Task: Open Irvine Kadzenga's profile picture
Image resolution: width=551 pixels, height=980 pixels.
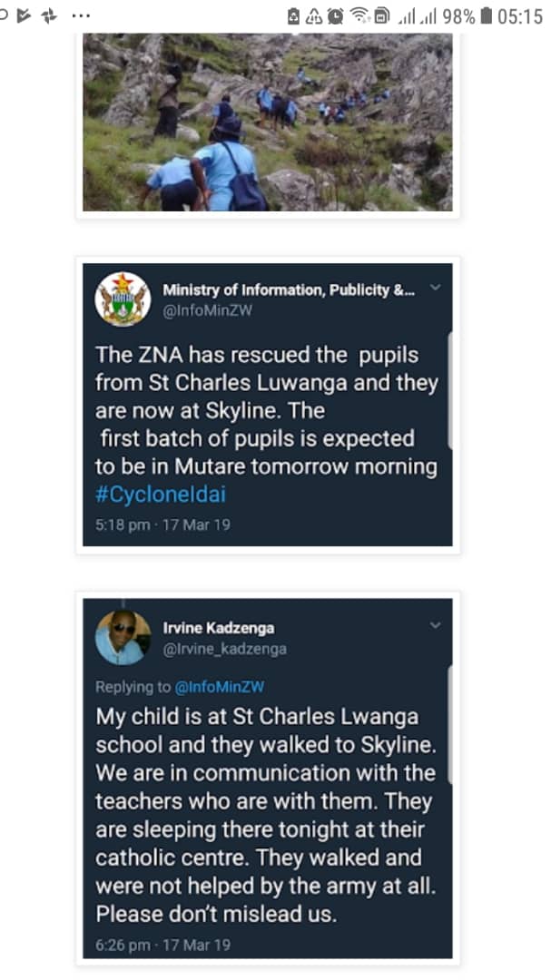Action: pos(123,638)
